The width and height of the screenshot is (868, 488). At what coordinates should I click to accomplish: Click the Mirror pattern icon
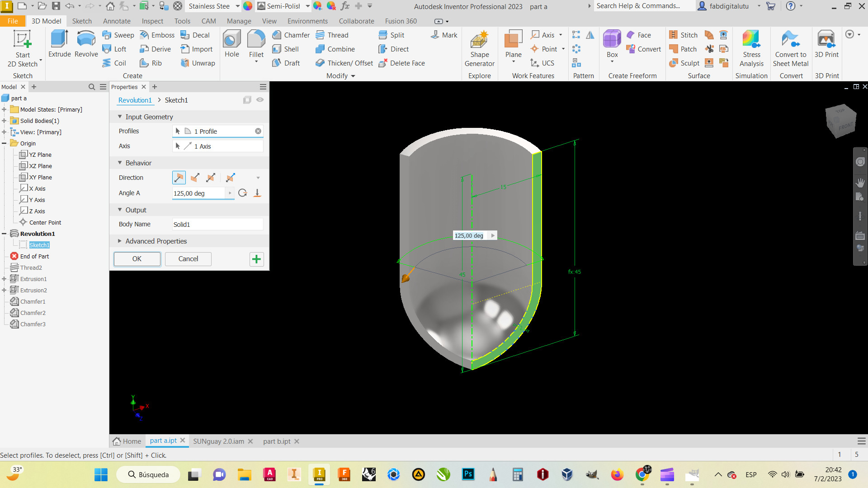(x=590, y=35)
